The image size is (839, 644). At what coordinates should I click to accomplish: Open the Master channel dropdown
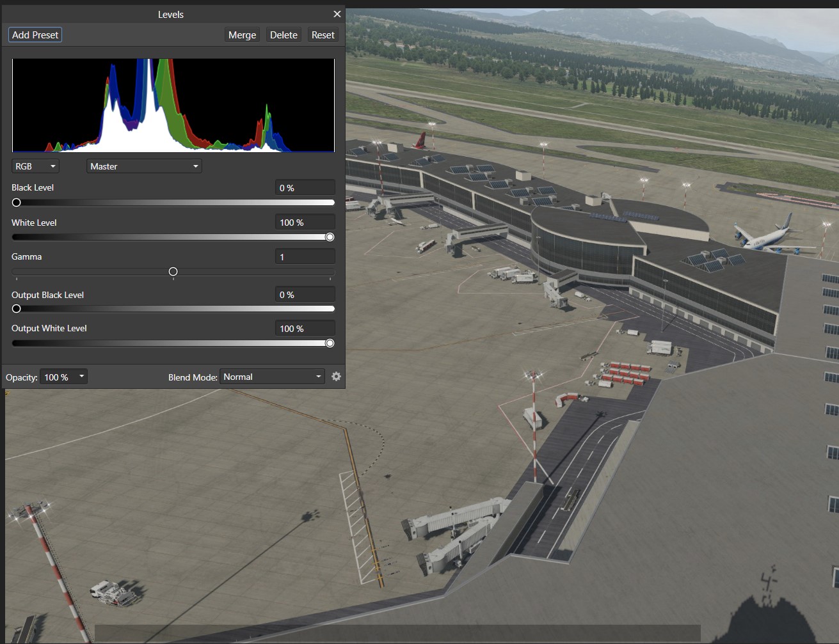tap(144, 166)
